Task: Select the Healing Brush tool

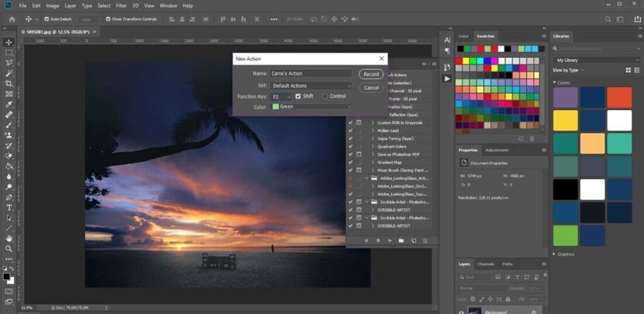Action: pos(9,115)
